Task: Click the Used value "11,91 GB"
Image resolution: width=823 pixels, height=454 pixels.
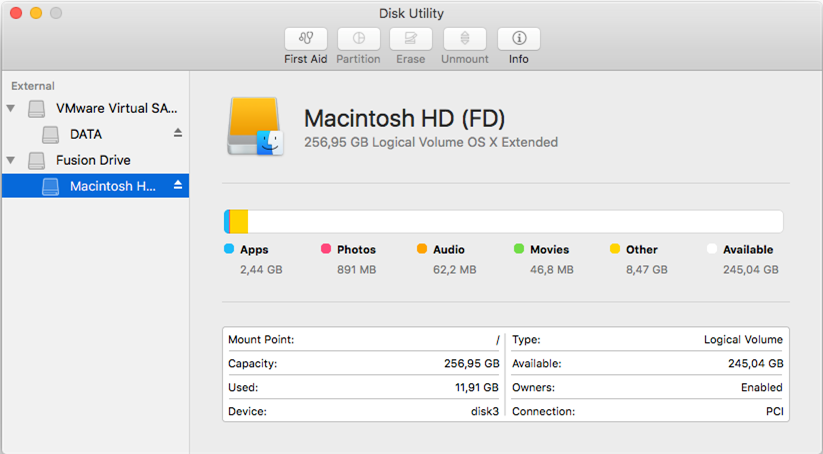Action: [477, 387]
